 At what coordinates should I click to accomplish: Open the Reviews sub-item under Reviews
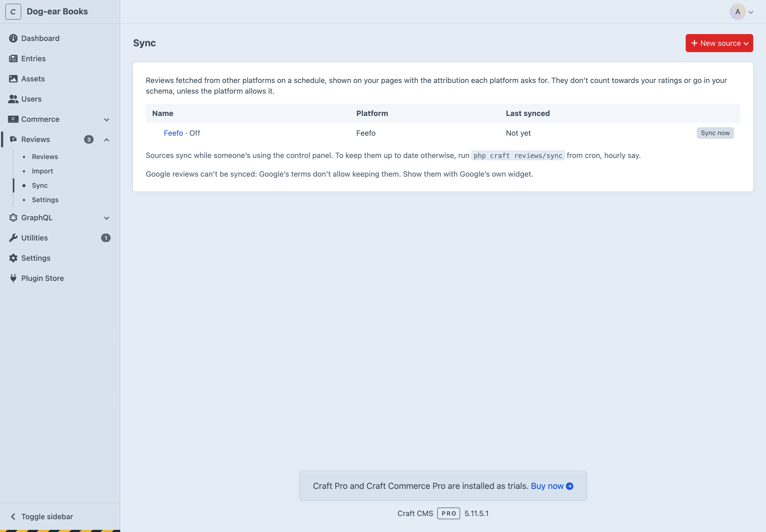tap(45, 157)
